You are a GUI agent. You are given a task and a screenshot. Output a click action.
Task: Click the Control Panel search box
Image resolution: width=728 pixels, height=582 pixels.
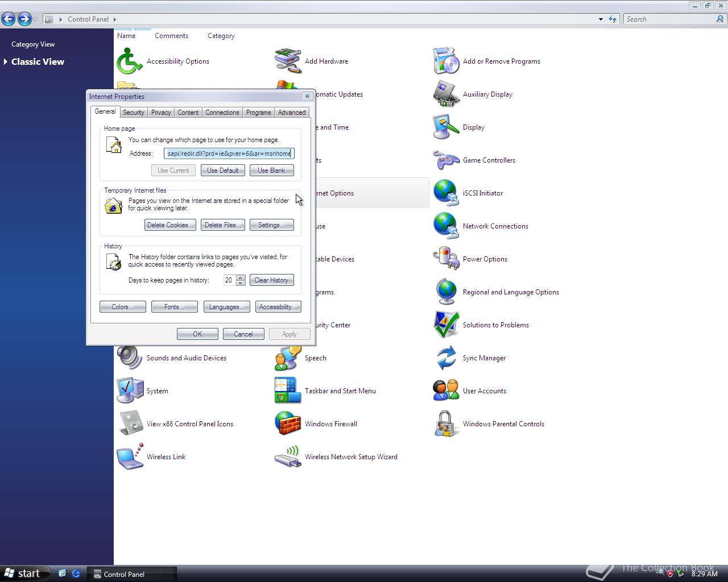669,19
